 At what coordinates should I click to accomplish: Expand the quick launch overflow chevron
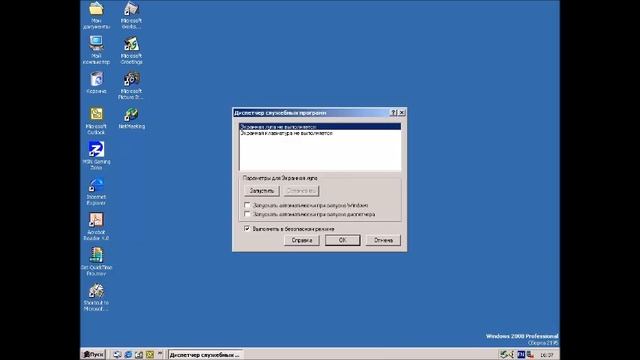160,354
